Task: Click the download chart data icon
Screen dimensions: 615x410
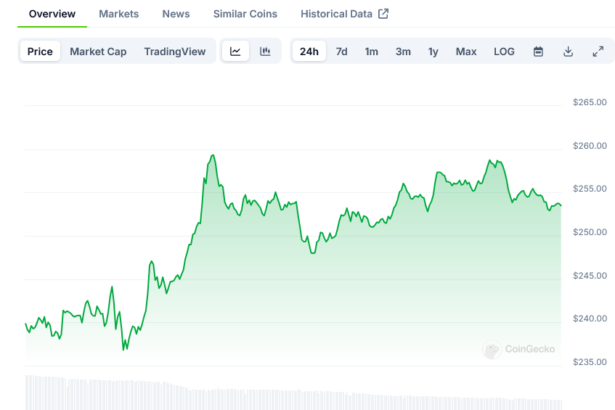Action: (568, 52)
